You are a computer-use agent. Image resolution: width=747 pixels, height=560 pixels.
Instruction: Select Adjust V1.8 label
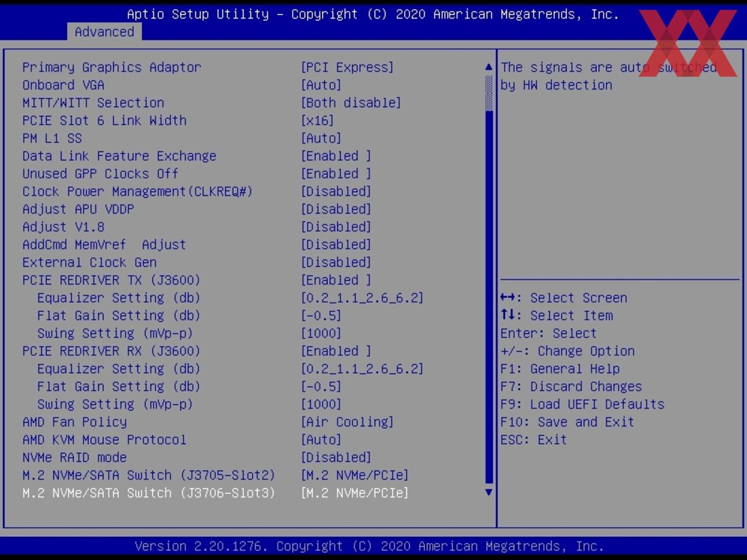(63, 227)
